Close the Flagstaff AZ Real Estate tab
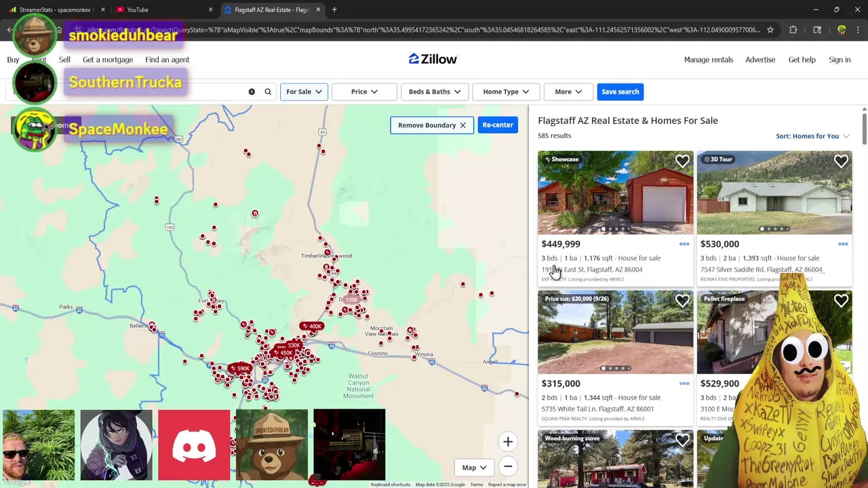 318,9
